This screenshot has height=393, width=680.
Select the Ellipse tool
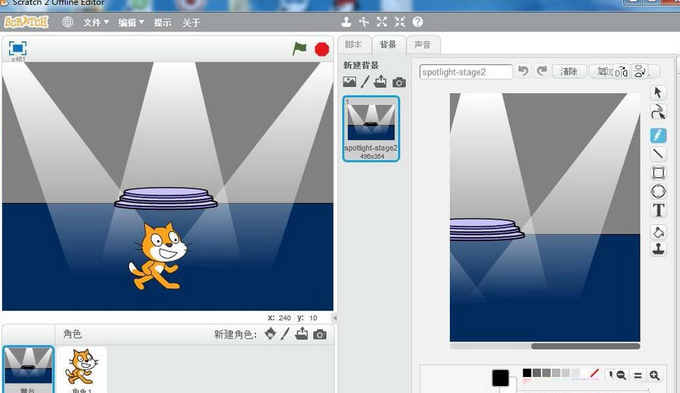658,191
